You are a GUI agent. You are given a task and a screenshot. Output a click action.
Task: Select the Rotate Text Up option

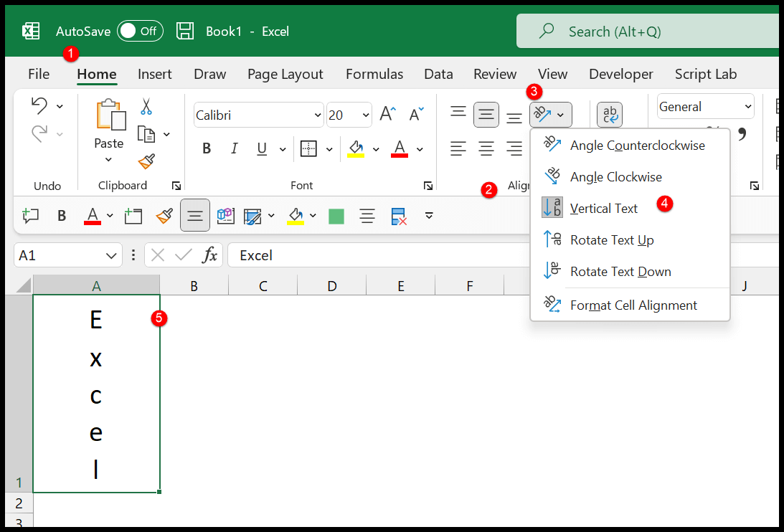click(612, 239)
